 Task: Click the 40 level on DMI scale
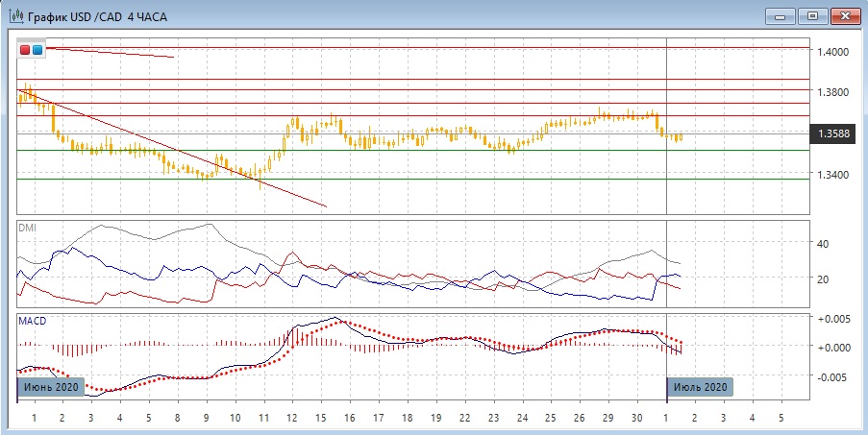click(x=822, y=244)
